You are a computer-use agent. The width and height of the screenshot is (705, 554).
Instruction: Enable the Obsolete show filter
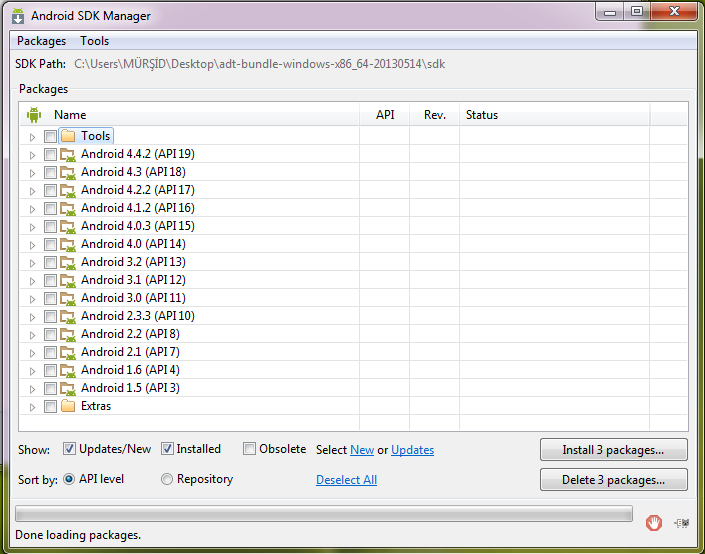[x=249, y=449]
